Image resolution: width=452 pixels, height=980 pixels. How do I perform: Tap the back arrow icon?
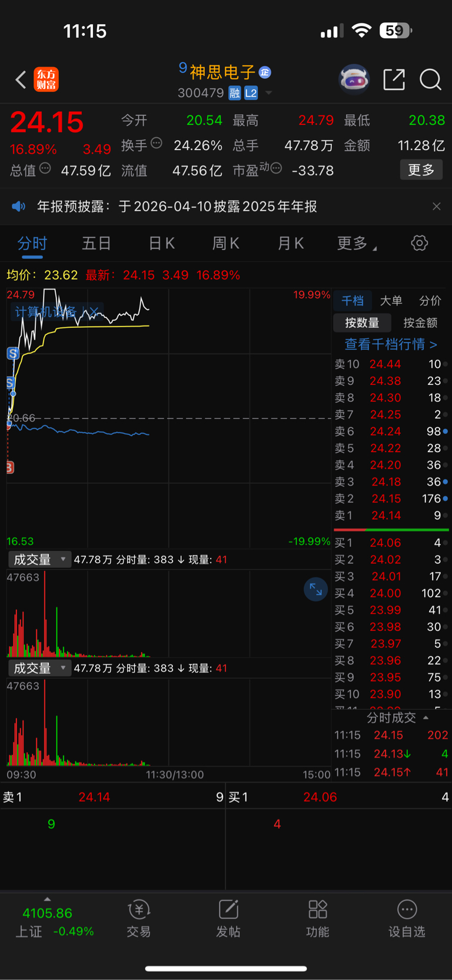[x=21, y=79]
